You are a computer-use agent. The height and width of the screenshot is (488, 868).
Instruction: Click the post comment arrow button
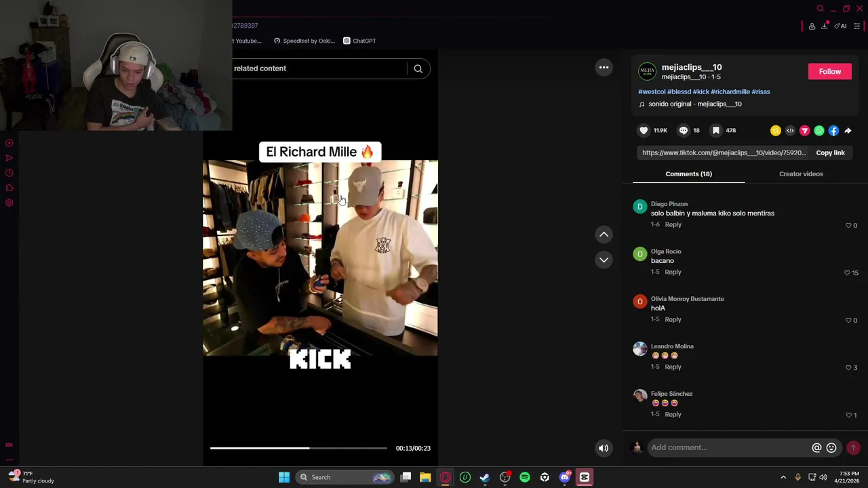(x=853, y=447)
